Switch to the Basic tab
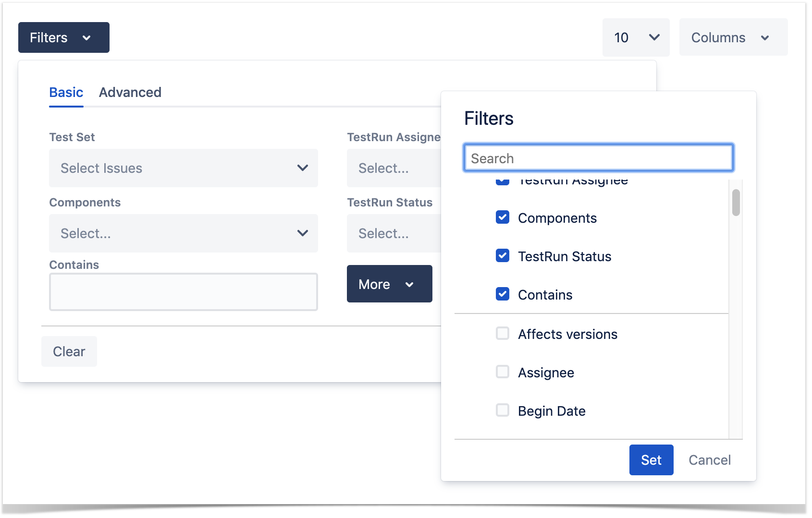The height and width of the screenshot is (518, 812). pyautogui.click(x=66, y=92)
